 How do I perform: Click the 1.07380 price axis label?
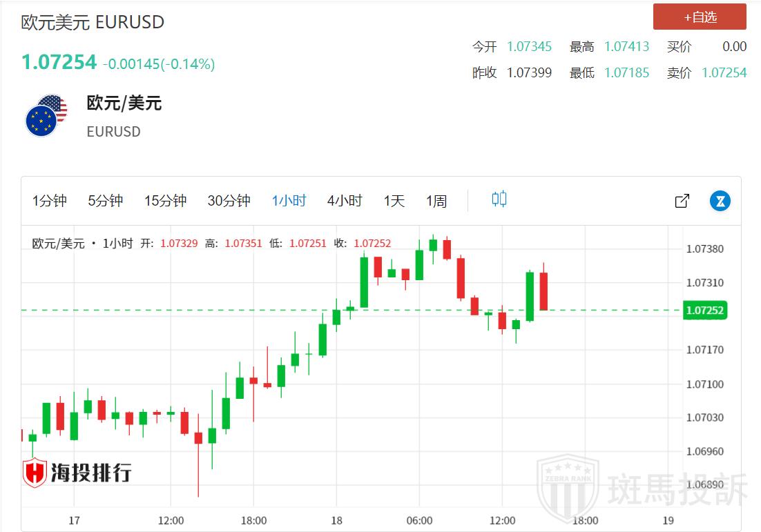704,249
